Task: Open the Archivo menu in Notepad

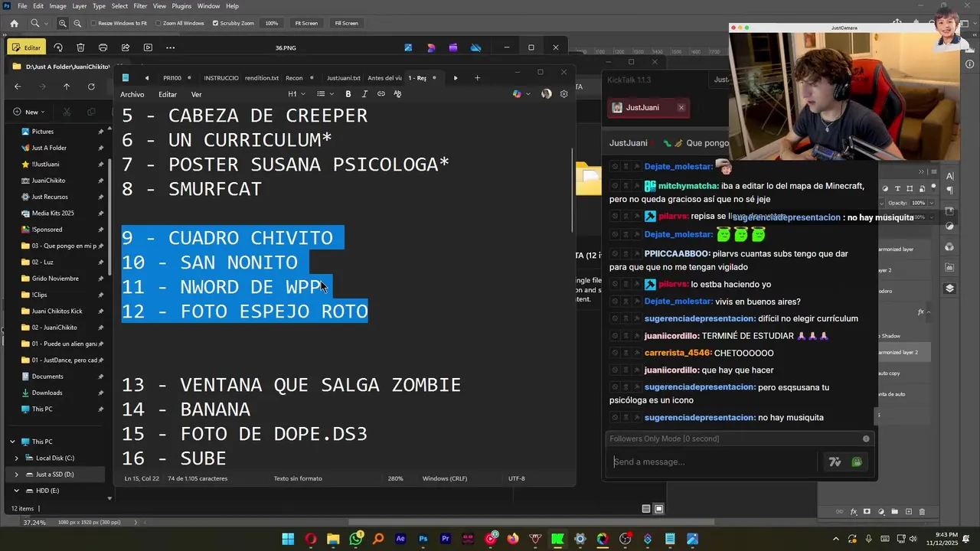Action: point(132,94)
